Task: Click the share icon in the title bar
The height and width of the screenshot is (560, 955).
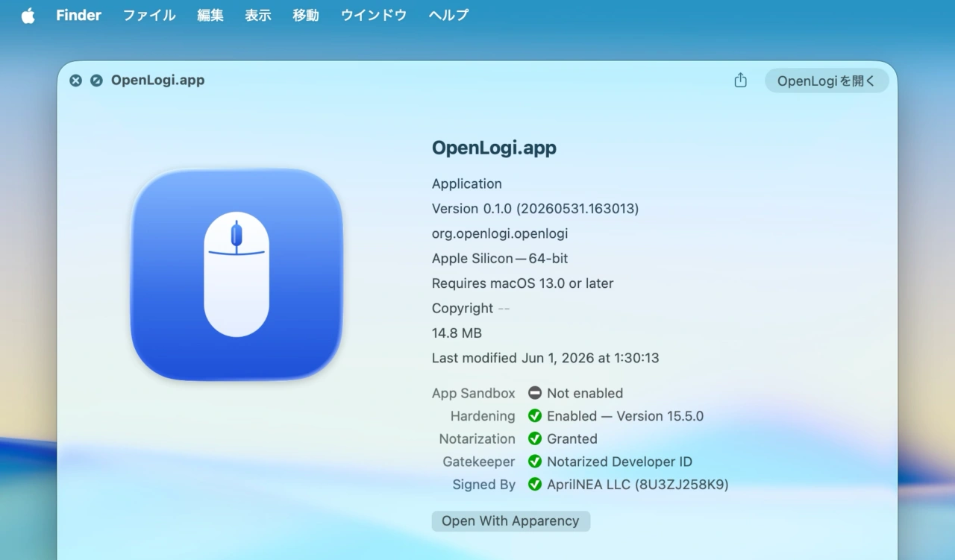Action: [740, 81]
